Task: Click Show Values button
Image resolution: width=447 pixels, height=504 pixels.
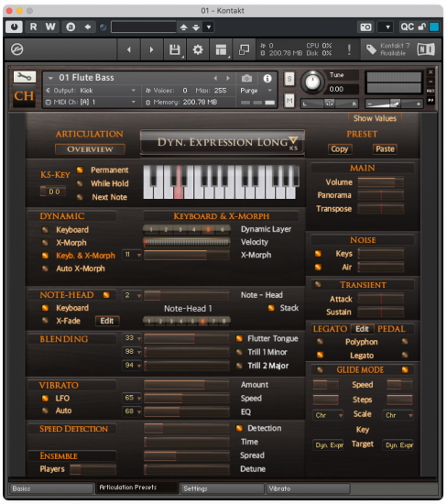Action: pyautogui.click(x=375, y=118)
